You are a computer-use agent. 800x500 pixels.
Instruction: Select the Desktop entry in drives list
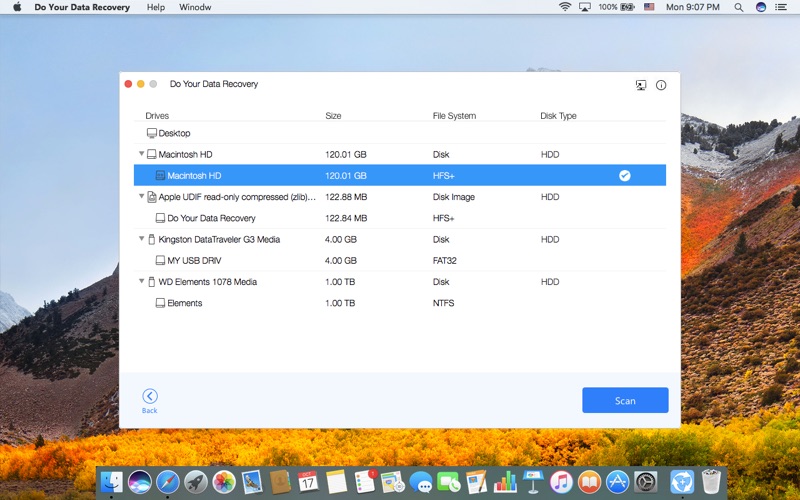pos(399,133)
